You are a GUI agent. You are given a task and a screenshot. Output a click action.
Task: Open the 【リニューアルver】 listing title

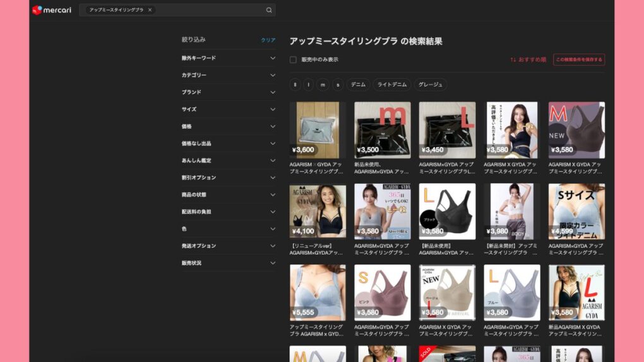pyautogui.click(x=316, y=249)
